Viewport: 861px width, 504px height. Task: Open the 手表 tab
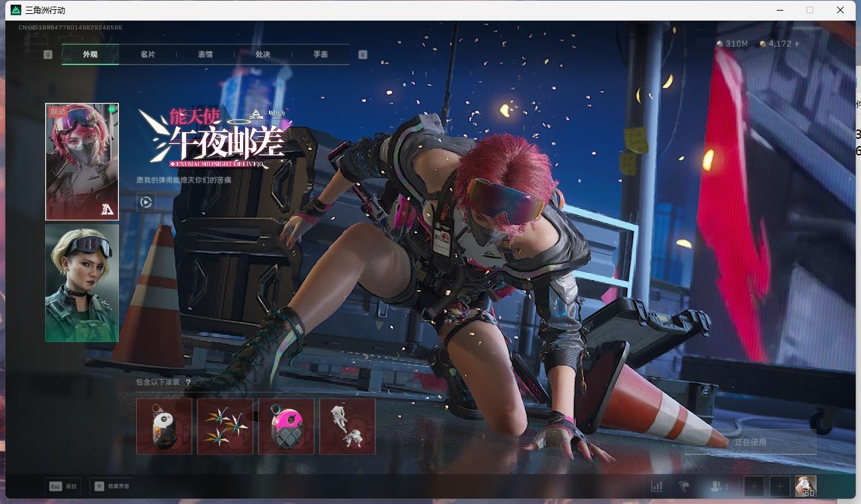(321, 54)
